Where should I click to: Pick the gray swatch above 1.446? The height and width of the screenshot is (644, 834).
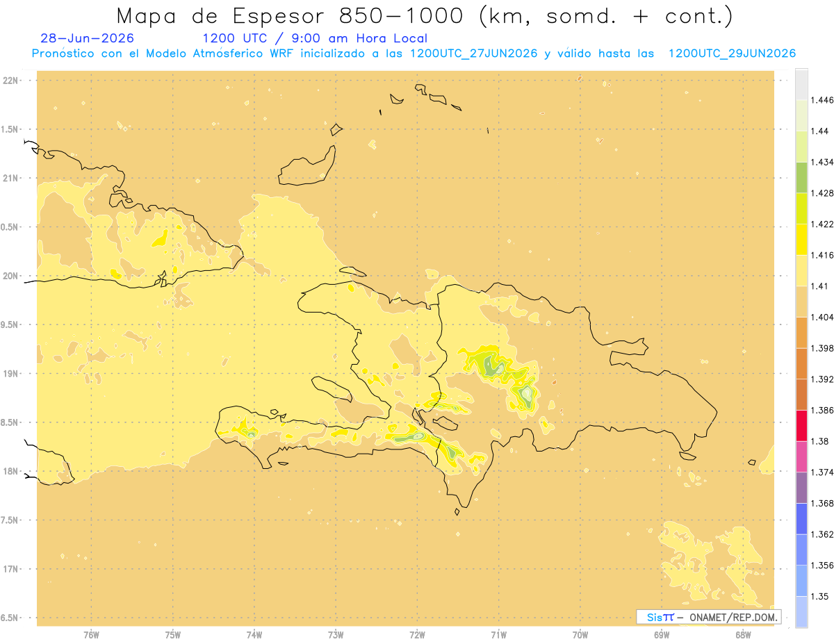tap(801, 85)
